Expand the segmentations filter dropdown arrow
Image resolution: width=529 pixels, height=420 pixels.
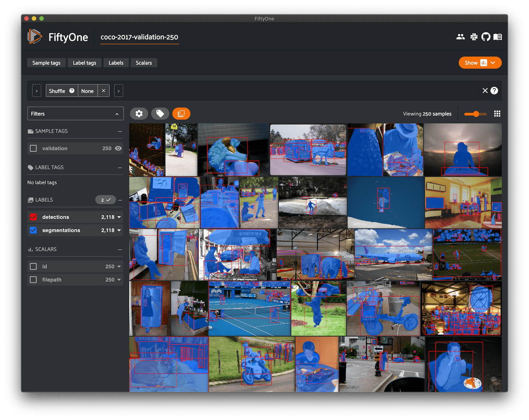(119, 230)
